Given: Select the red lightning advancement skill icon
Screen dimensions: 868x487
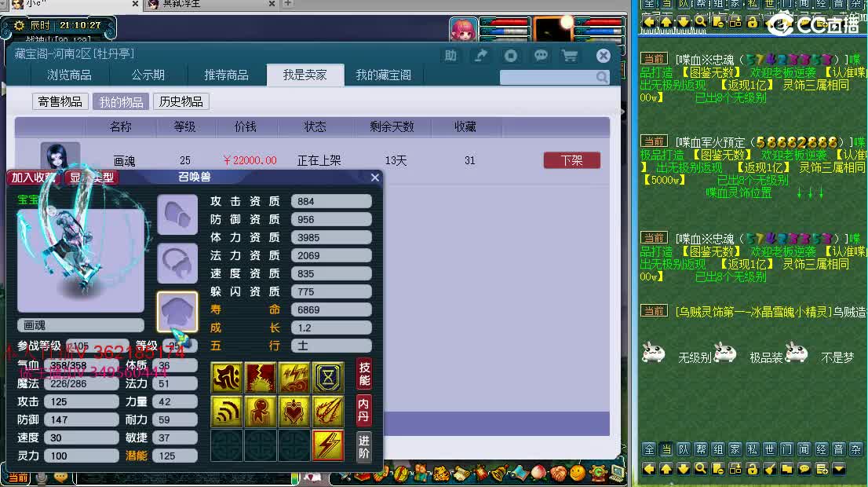Looking at the screenshot, I should [328, 445].
